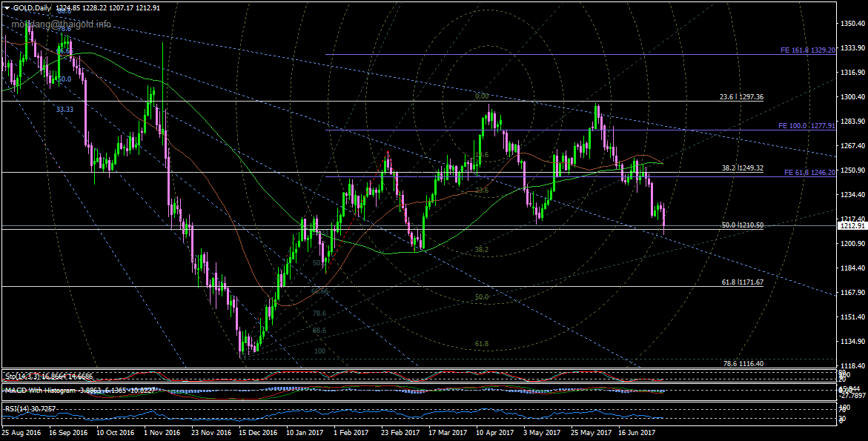Click the 1 Nov 2016 date label

[162, 432]
